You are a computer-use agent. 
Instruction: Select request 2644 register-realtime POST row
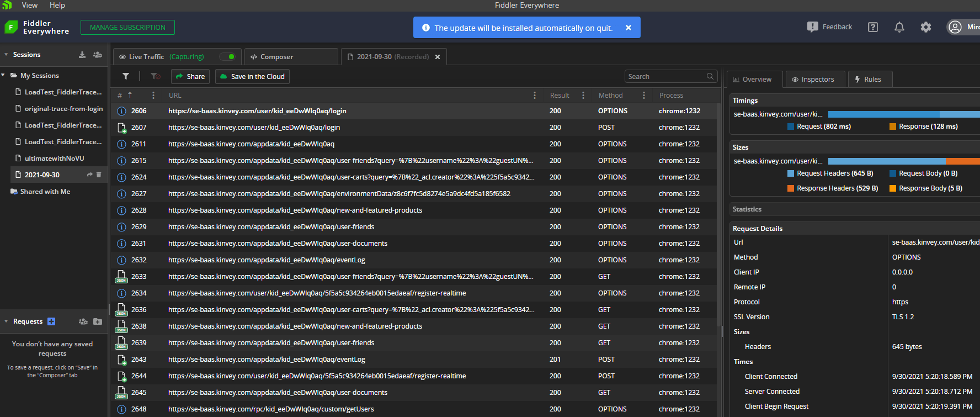[415, 376]
